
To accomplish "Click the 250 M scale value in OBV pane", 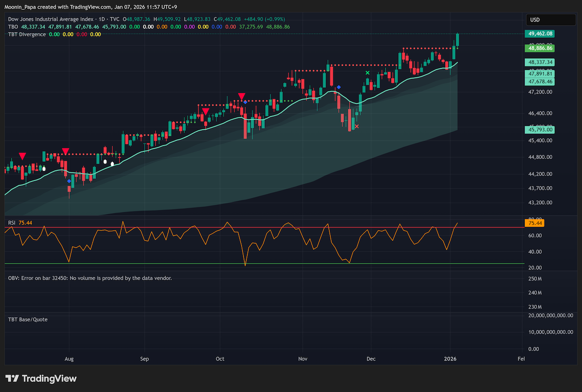I will (x=536, y=279).
